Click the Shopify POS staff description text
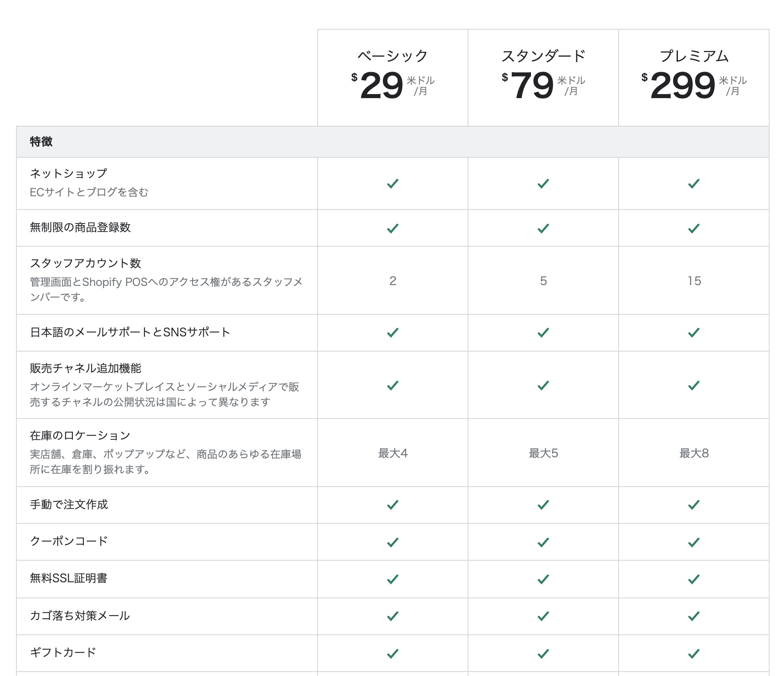The height and width of the screenshot is (676, 784). pyautogui.click(x=166, y=290)
